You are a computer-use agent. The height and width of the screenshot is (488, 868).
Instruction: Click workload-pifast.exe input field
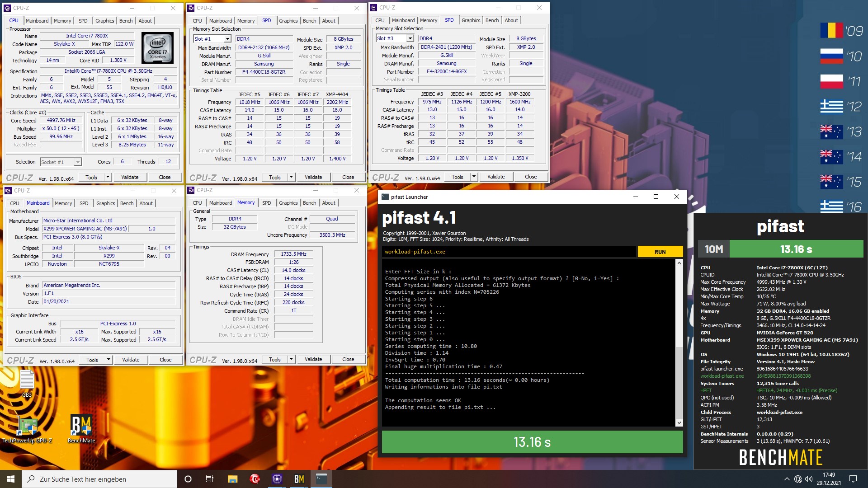coord(509,252)
